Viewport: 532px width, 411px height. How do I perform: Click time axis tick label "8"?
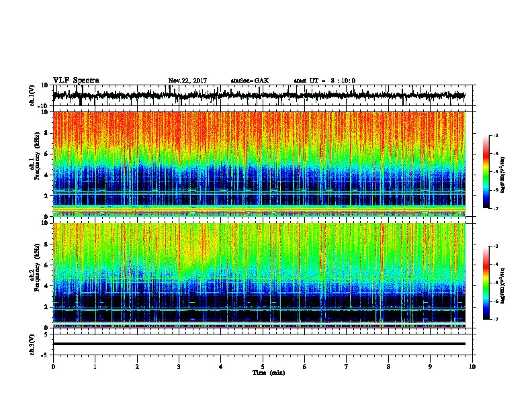pyautogui.click(x=388, y=367)
